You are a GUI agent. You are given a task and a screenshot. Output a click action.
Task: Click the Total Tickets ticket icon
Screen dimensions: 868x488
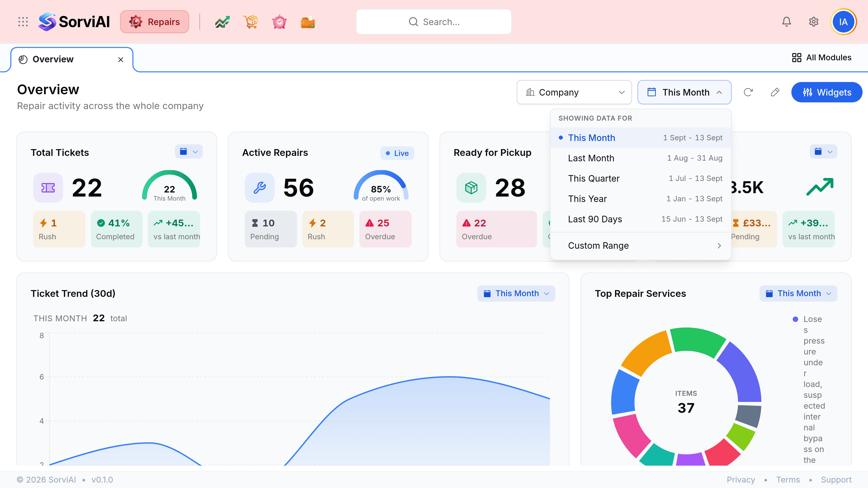[48, 188]
